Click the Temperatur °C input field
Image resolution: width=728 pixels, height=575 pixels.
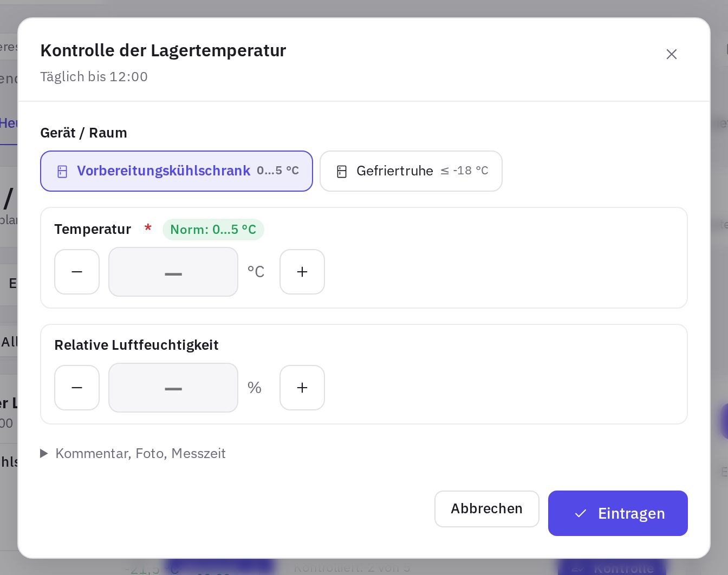(173, 272)
